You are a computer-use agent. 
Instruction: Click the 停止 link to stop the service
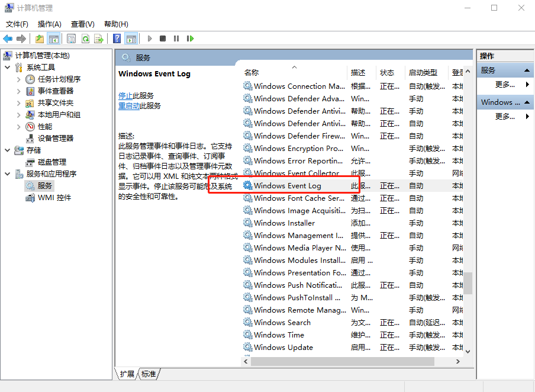[x=125, y=95]
